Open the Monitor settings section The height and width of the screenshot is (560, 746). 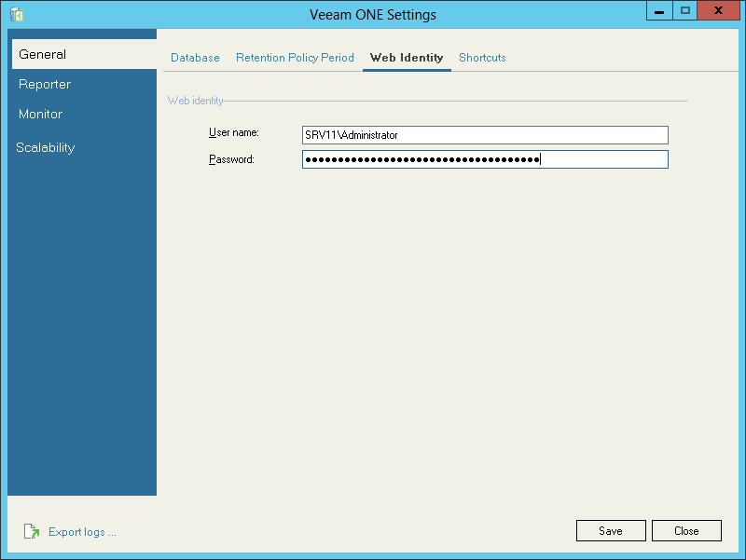(x=40, y=114)
